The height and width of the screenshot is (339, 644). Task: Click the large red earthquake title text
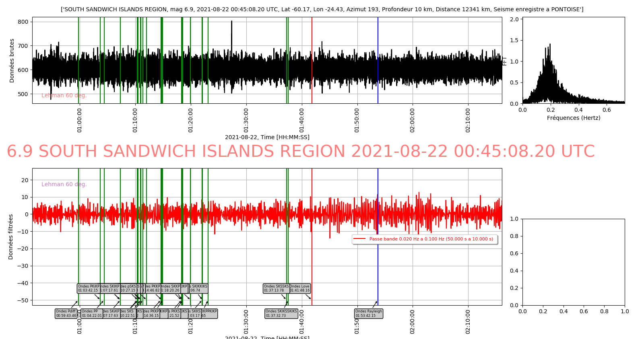pyautogui.click(x=301, y=152)
